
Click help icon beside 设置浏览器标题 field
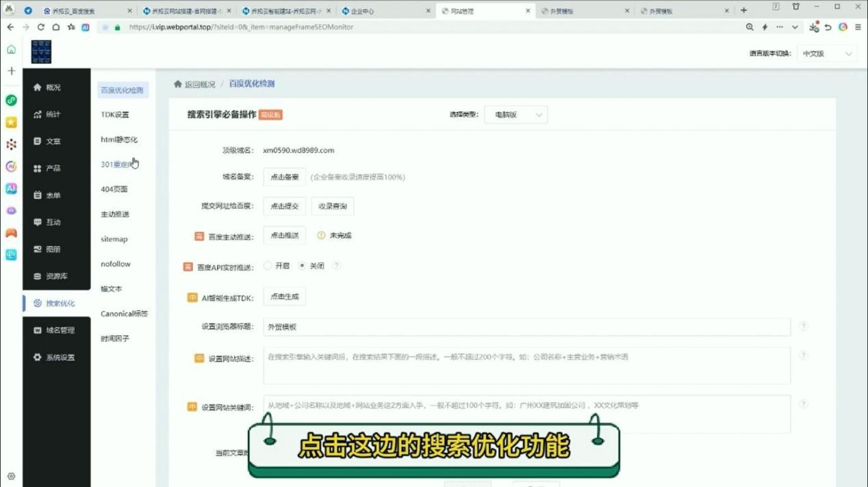click(x=804, y=327)
